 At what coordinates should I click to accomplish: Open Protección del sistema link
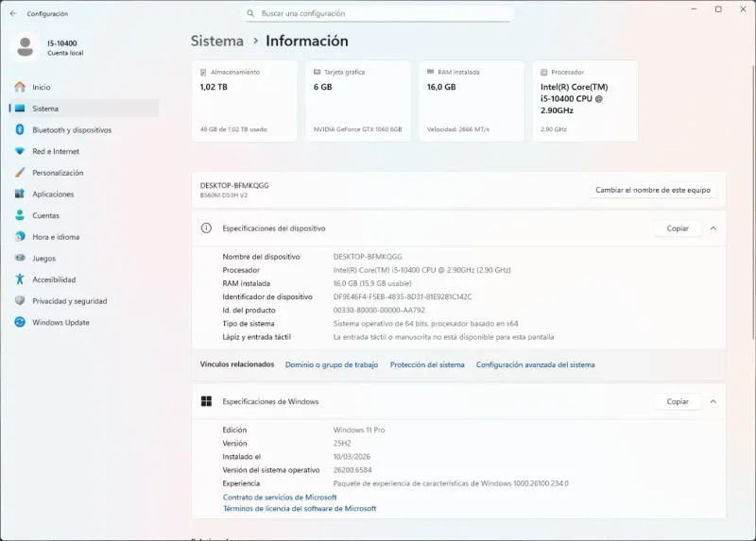pyautogui.click(x=427, y=364)
